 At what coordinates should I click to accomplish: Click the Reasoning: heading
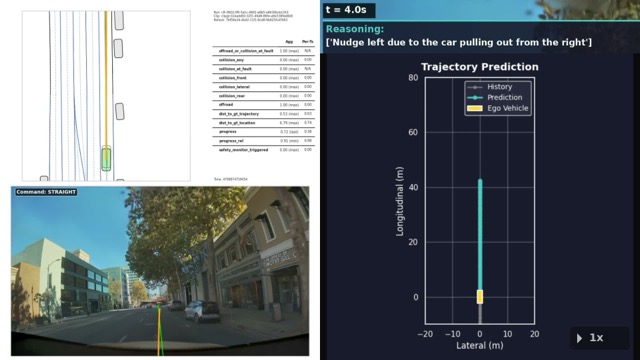[x=355, y=29]
